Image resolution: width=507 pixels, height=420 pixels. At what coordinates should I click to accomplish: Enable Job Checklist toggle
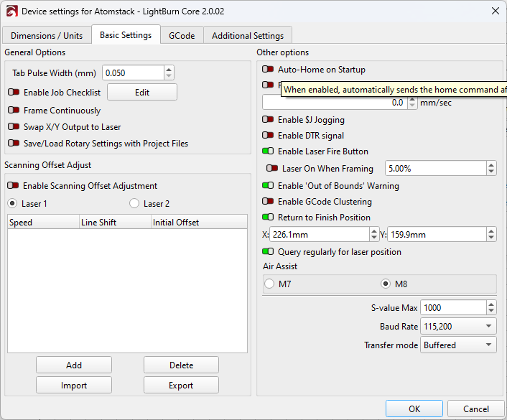coord(14,93)
